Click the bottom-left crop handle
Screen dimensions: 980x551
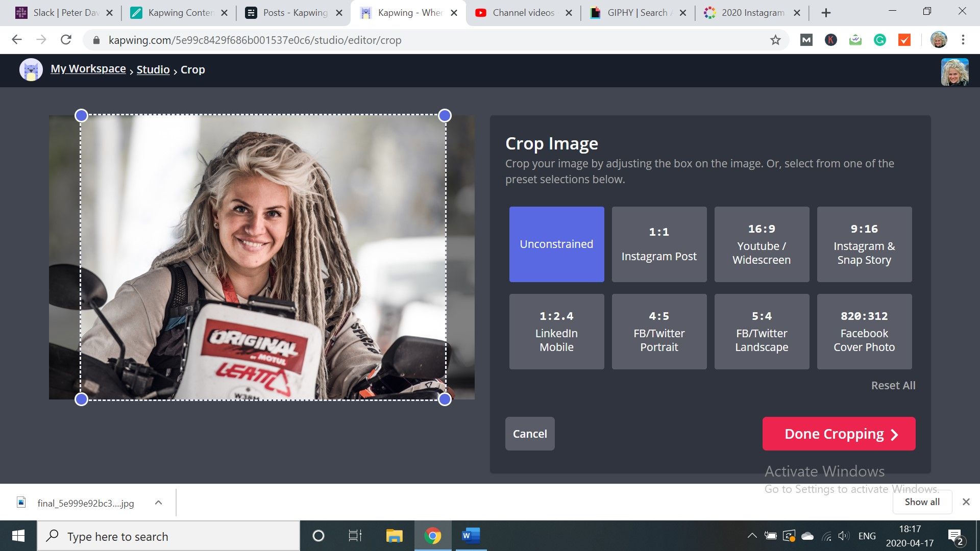(81, 399)
